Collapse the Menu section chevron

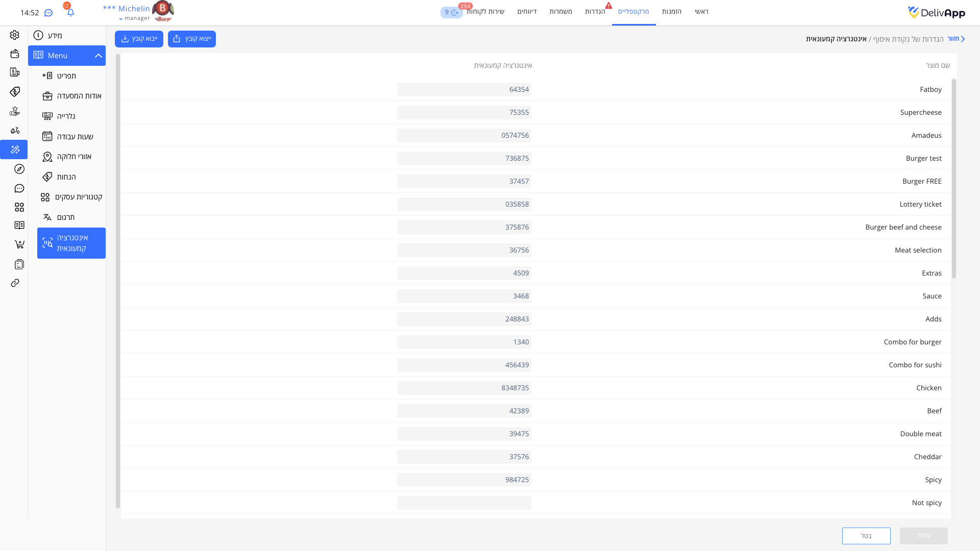(98, 56)
